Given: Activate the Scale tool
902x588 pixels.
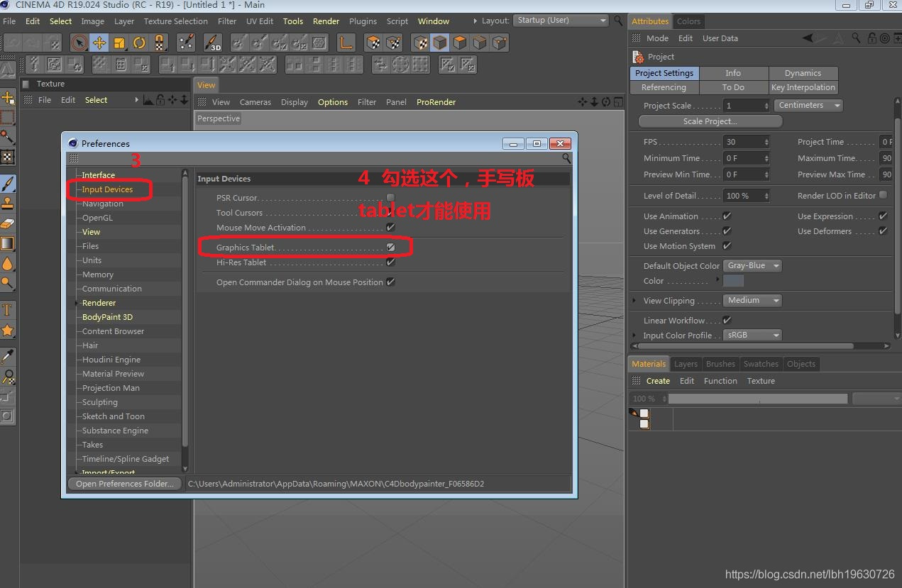Looking at the screenshot, I should coord(119,43).
